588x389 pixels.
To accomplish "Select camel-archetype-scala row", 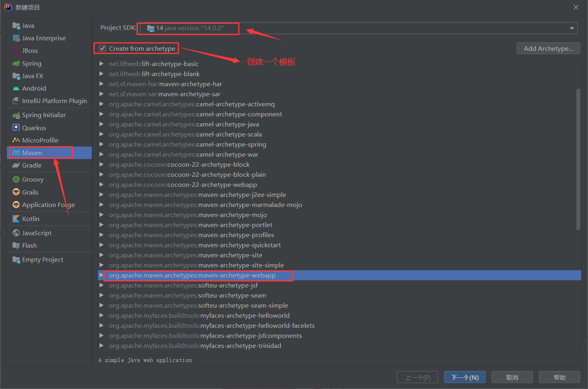I will [x=339, y=134].
